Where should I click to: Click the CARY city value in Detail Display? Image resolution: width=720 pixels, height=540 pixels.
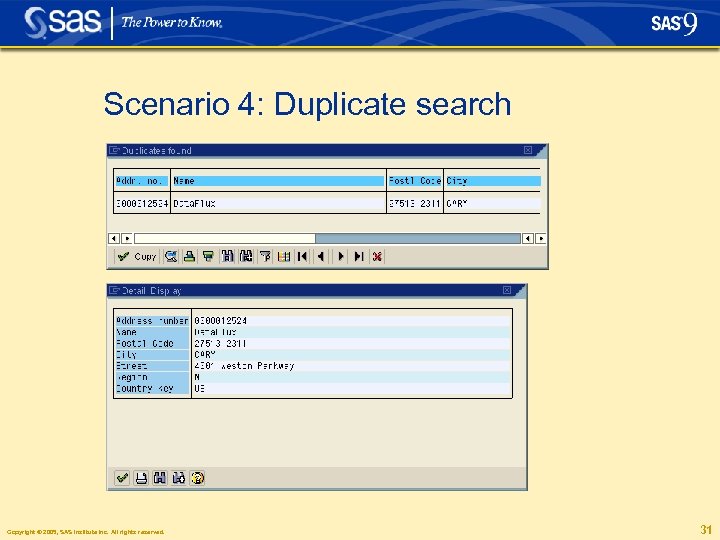pos(204,354)
